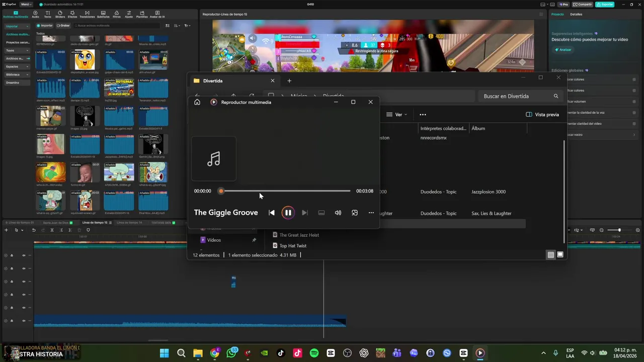The width and height of the screenshot is (644, 362).
Task: Open the Avatar de IA panel
Action: pyautogui.click(x=157, y=14)
